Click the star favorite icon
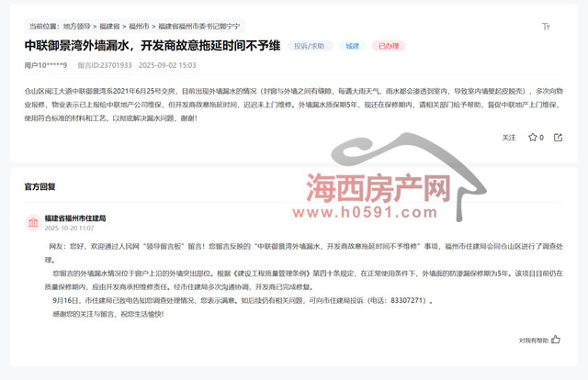588x380 pixels. pyautogui.click(x=532, y=138)
